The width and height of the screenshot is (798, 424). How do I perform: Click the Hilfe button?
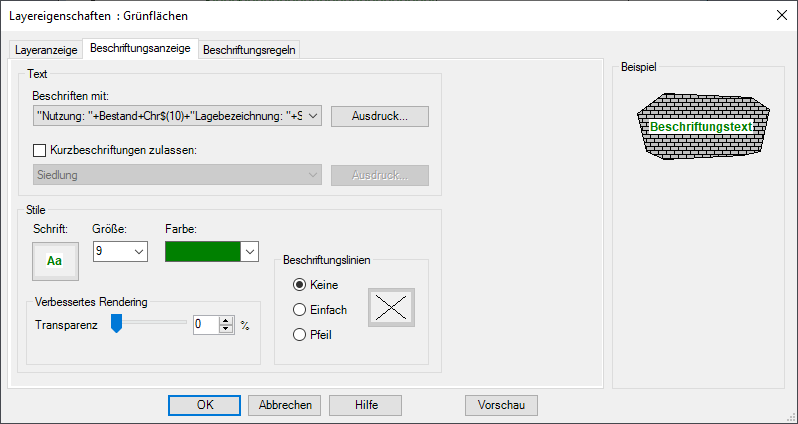click(366, 405)
